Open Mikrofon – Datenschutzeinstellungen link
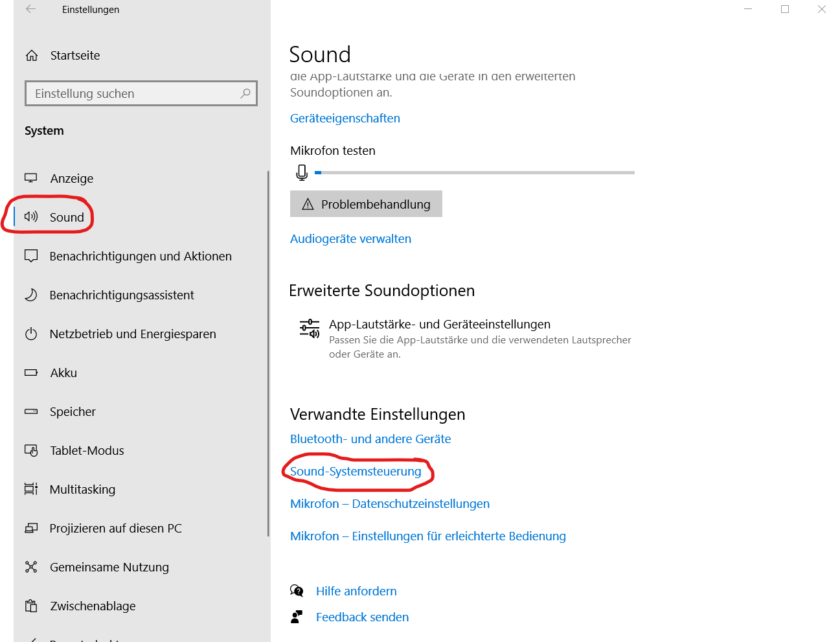 point(390,504)
